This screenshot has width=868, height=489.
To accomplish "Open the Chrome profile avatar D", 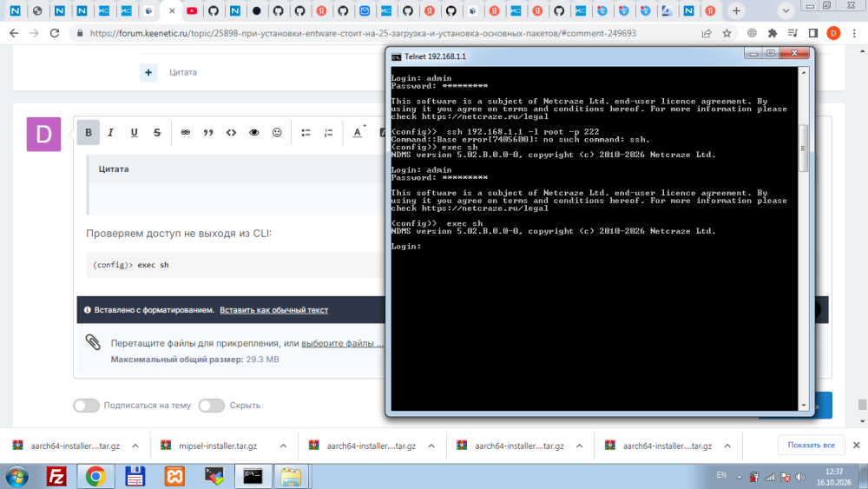I will tap(833, 33).
